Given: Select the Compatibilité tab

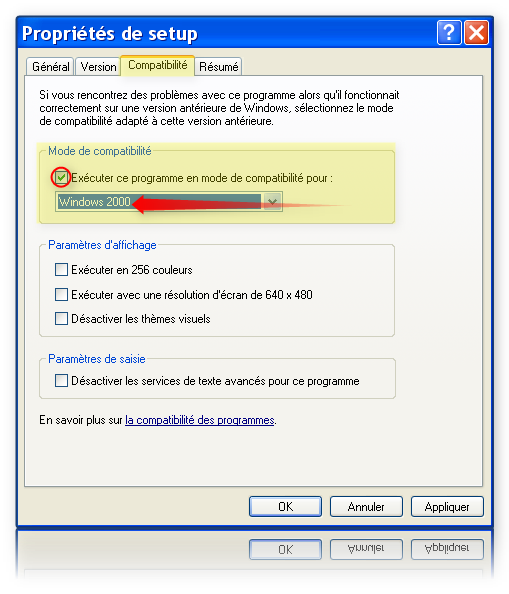Looking at the screenshot, I should pos(158,65).
